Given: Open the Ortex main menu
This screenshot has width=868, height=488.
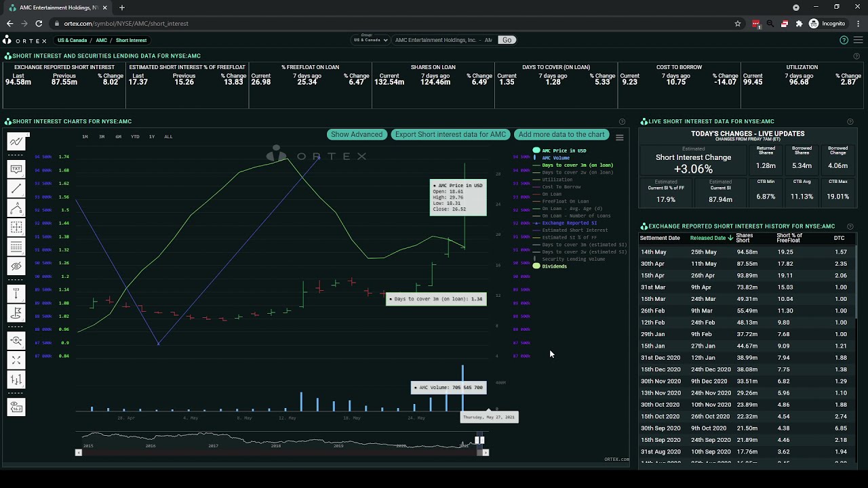Looking at the screenshot, I should tap(859, 40).
